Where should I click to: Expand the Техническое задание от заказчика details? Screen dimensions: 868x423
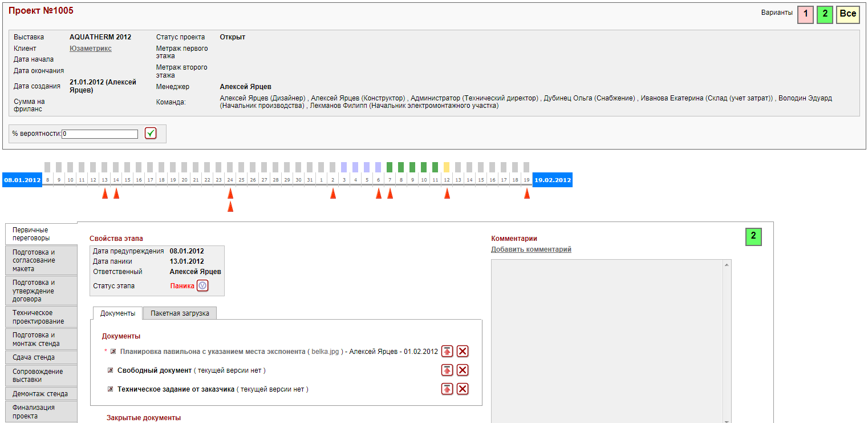(110, 389)
